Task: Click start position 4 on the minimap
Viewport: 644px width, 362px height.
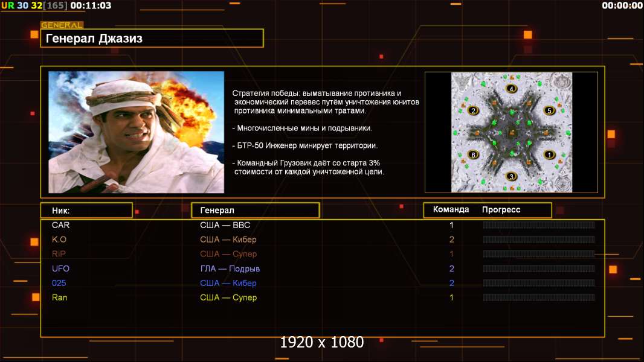Action: point(512,89)
